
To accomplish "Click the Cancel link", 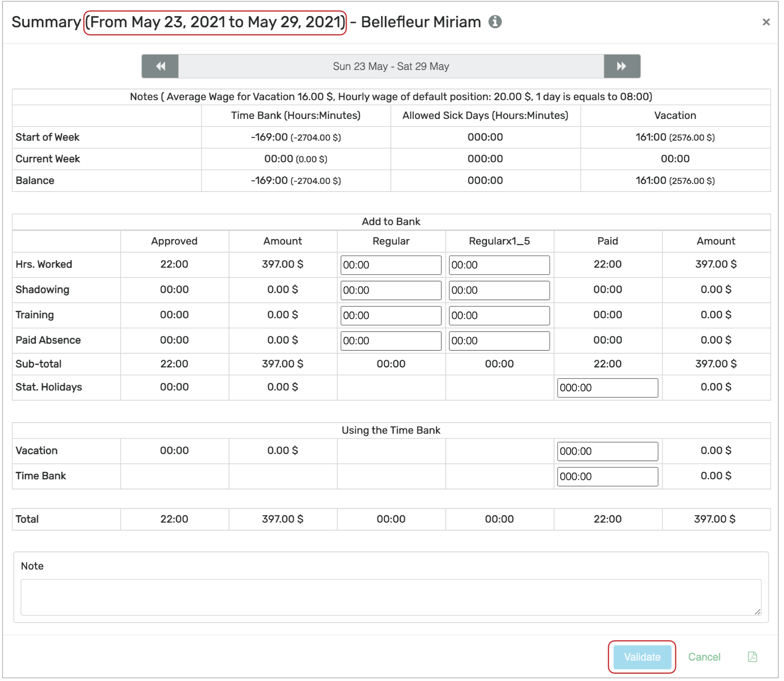I will (704, 657).
